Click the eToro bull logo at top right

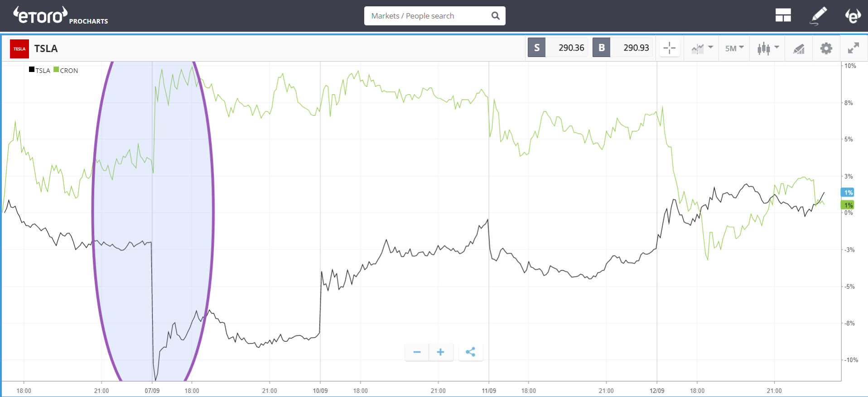(x=853, y=16)
